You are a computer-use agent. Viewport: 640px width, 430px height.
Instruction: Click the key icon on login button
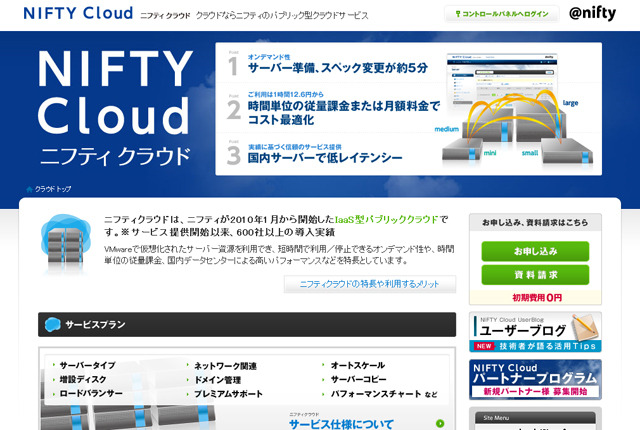pyautogui.click(x=458, y=14)
